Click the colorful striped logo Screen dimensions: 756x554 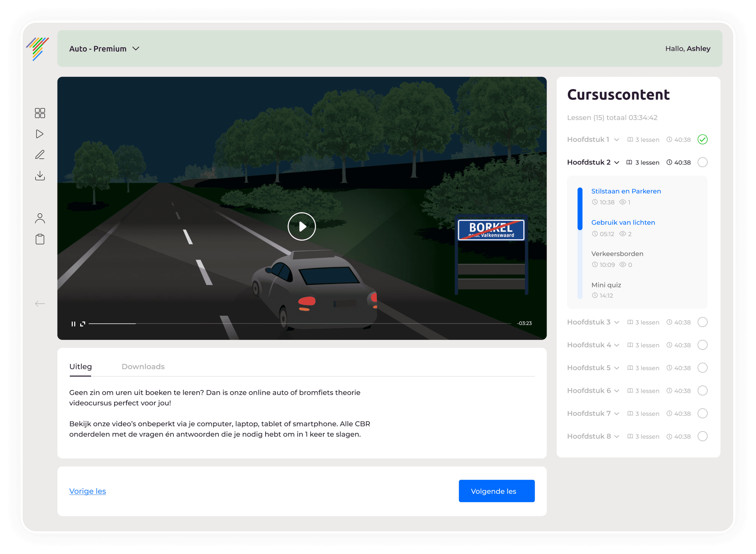(38, 49)
